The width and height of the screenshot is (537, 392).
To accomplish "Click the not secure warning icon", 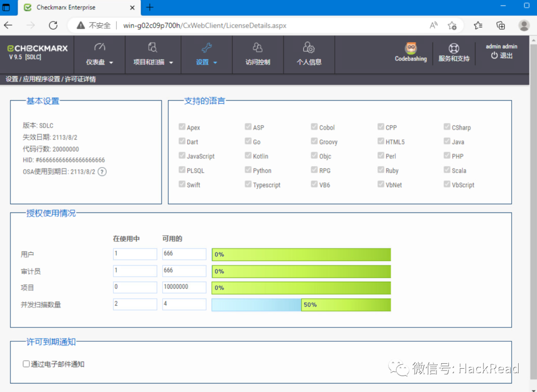I will pyautogui.click(x=81, y=25).
